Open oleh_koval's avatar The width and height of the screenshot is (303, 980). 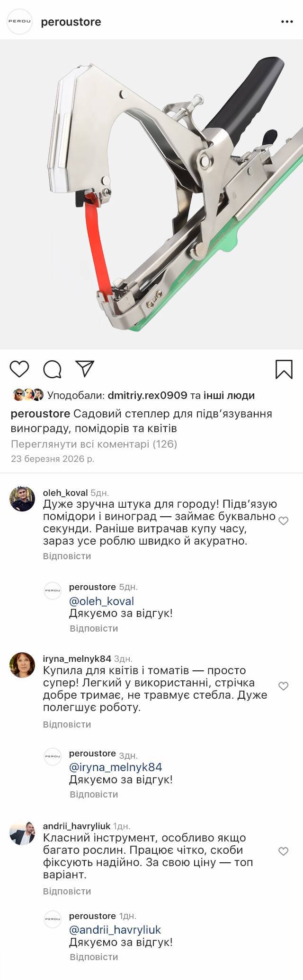(x=22, y=499)
